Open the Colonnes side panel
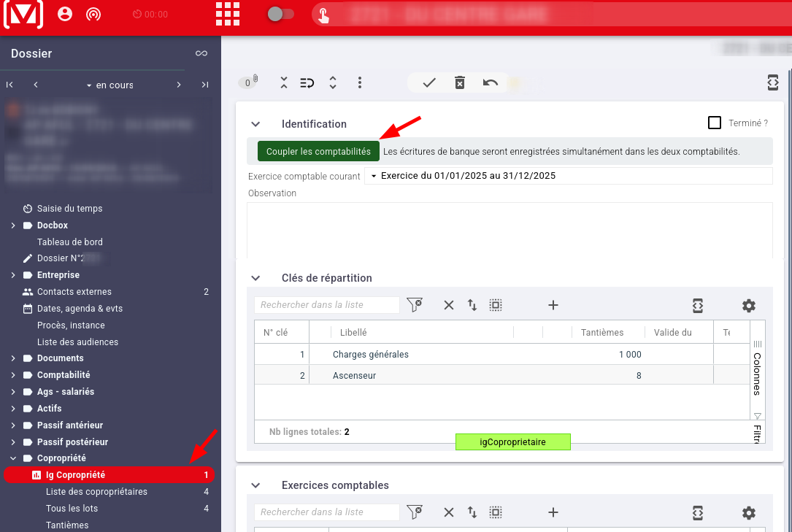 (x=757, y=369)
